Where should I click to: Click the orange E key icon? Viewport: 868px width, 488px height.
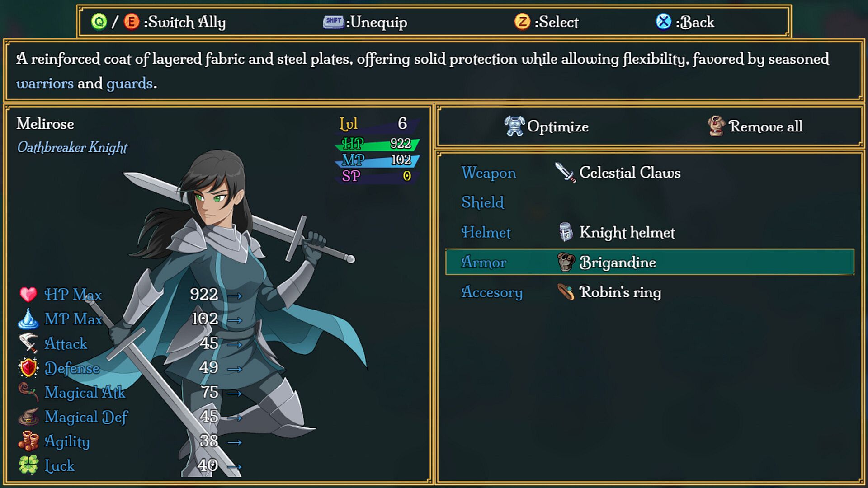tap(132, 22)
